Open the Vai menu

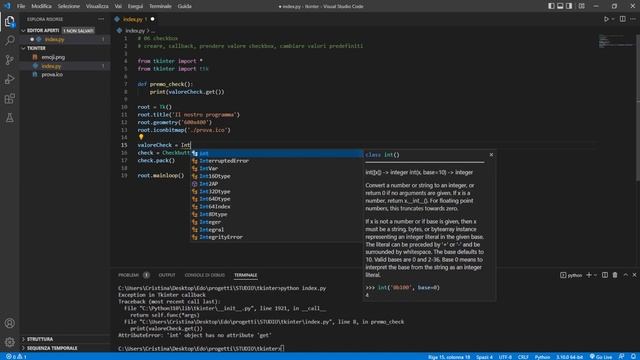coord(118,6)
